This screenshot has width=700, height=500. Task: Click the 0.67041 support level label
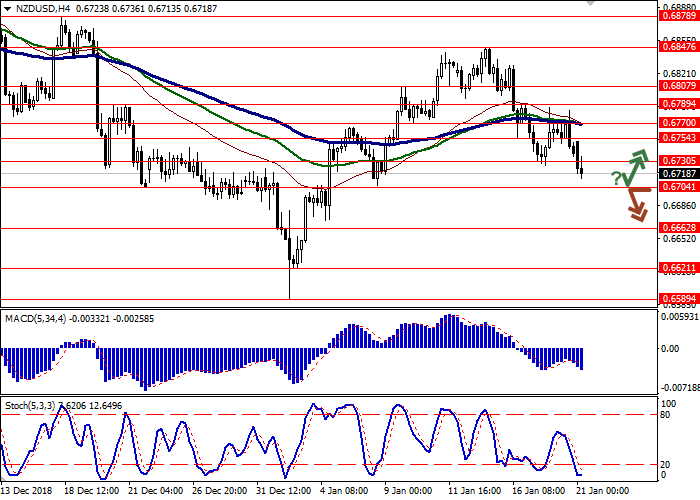[x=677, y=187]
